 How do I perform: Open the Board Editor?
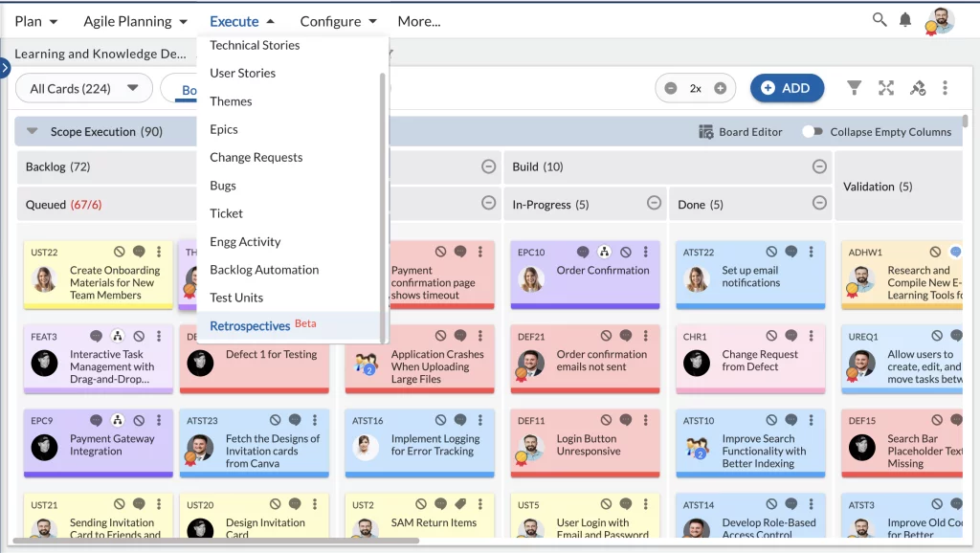740,132
